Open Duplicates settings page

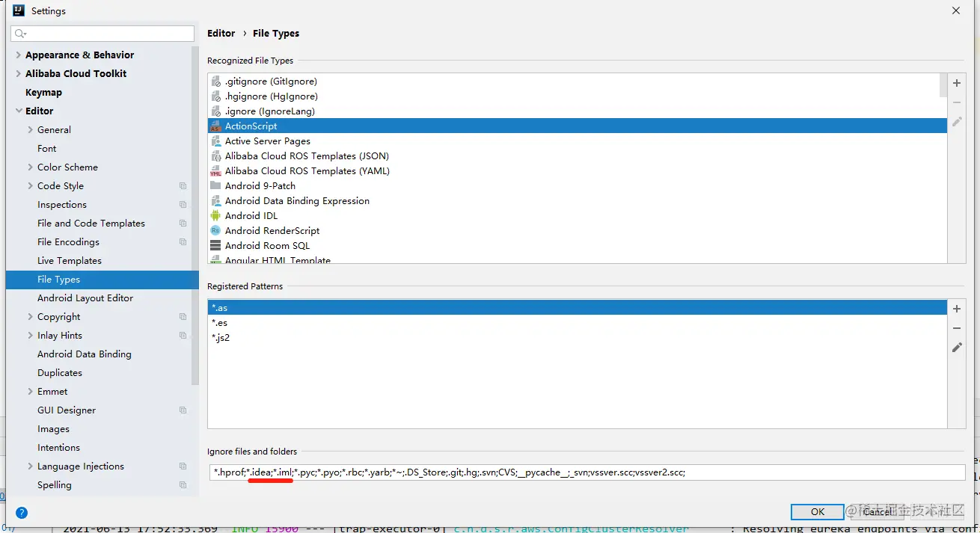(60, 373)
